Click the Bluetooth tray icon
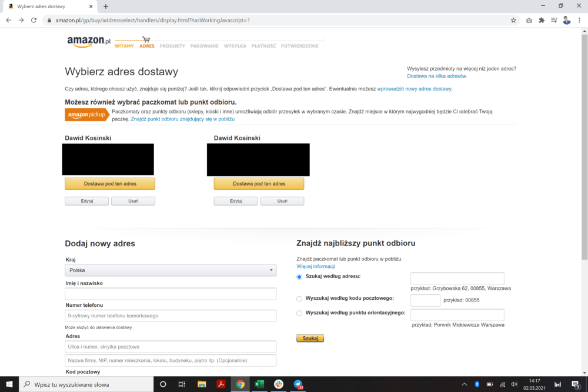Screen dimensions: 588x392 (x=477, y=384)
